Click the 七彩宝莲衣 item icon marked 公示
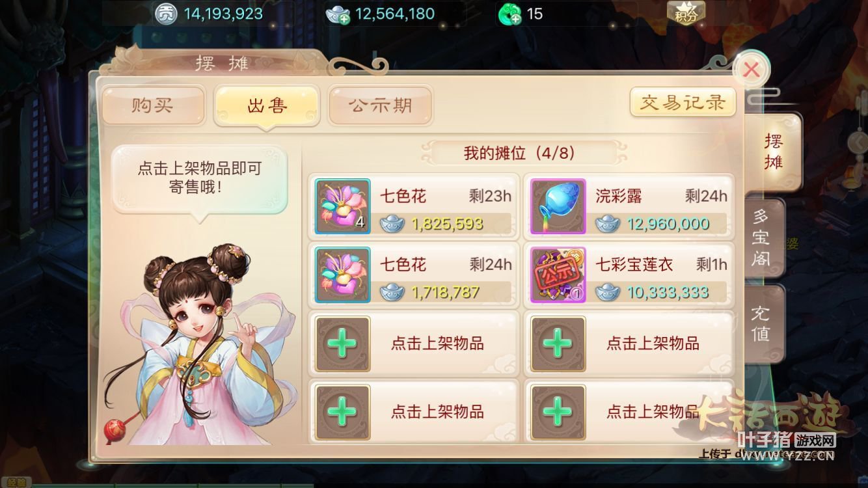The height and width of the screenshot is (488, 868). (558, 275)
